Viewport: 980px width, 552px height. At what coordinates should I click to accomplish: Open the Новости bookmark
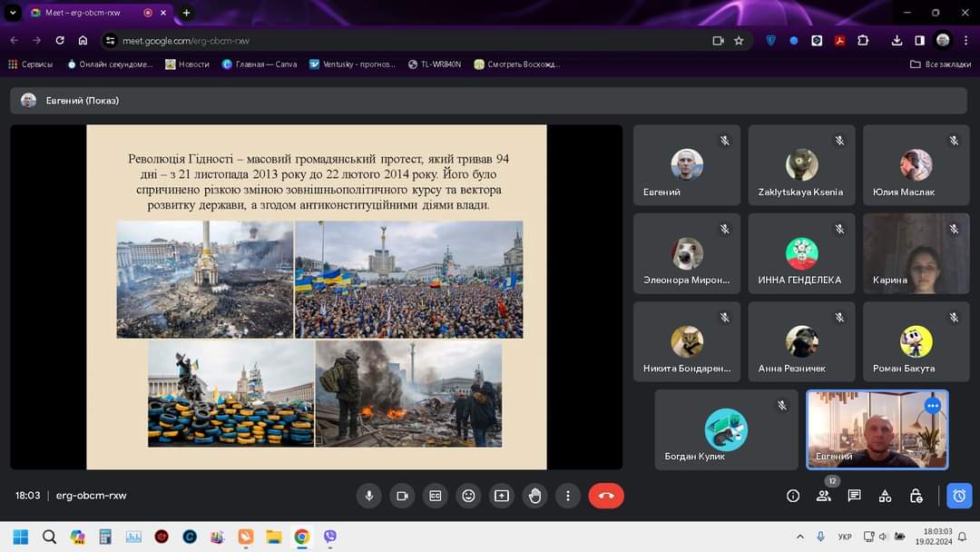[187, 64]
